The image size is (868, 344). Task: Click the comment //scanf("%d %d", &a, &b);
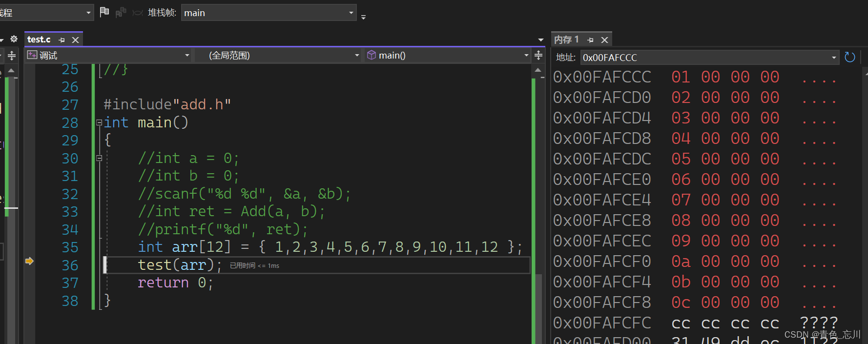tap(244, 194)
